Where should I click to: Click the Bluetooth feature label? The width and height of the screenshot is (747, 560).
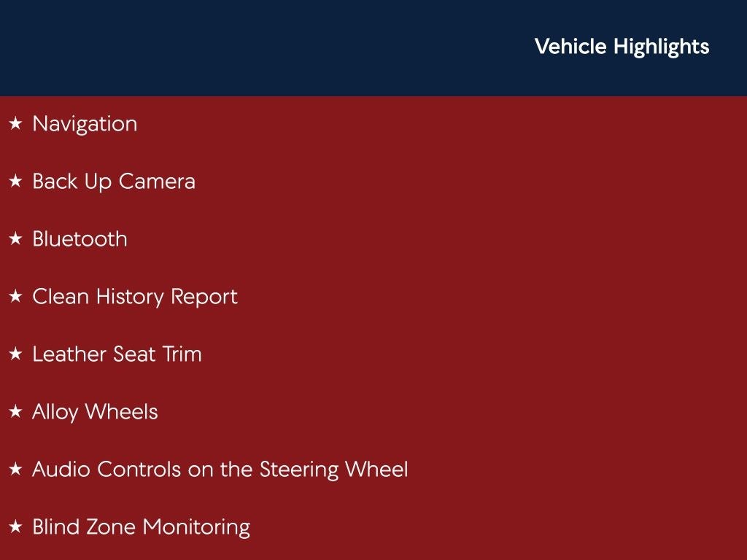point(80,239)
